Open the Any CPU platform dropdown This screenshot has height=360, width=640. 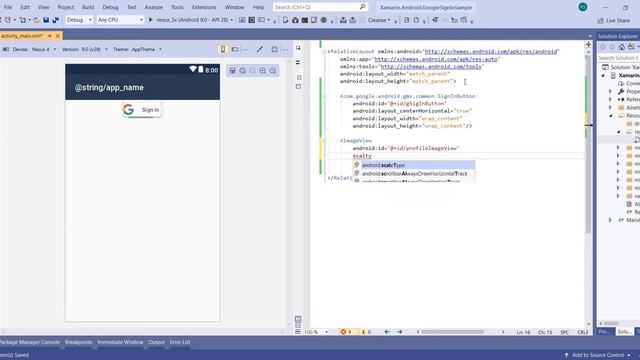point(120,20)
